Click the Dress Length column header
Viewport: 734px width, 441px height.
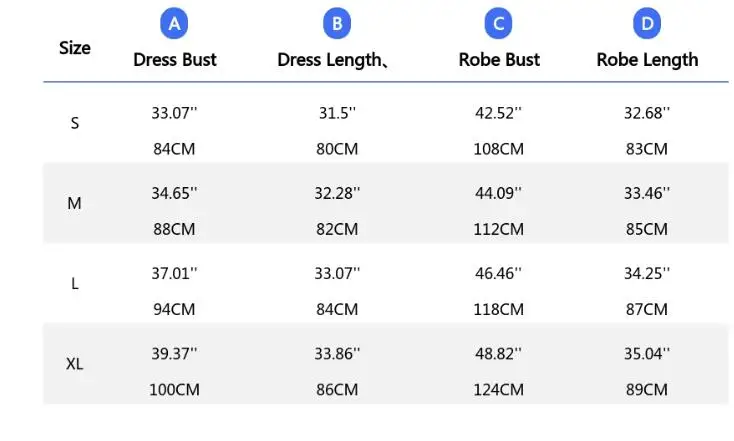click(x=332, y=61)
